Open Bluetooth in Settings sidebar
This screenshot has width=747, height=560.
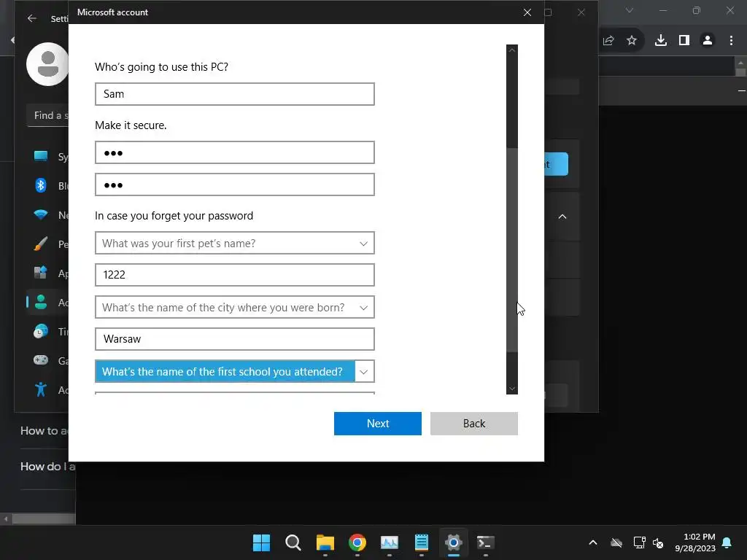tap(41, 185)
